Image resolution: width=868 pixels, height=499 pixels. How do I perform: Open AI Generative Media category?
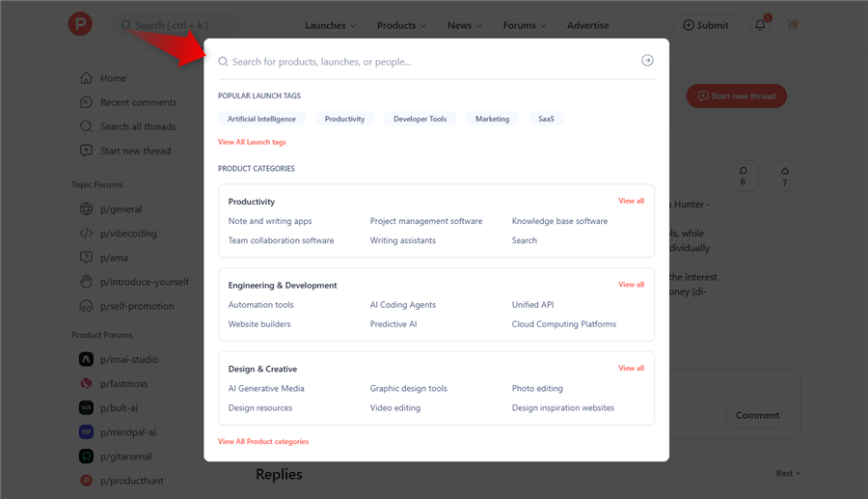[x=266, y=388]
